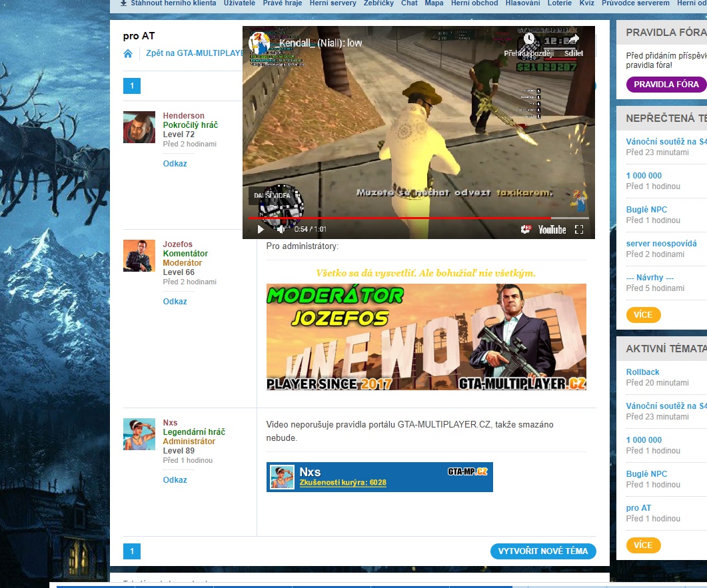The height and width of the screenshot is (588, 707).
Task: Click Moderátor Jozefos signature banner
Action: click(x=426, y=337)
